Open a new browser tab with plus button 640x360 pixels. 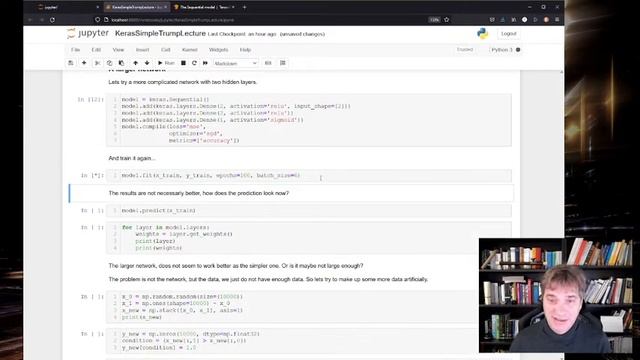click(x=244, y=7)
